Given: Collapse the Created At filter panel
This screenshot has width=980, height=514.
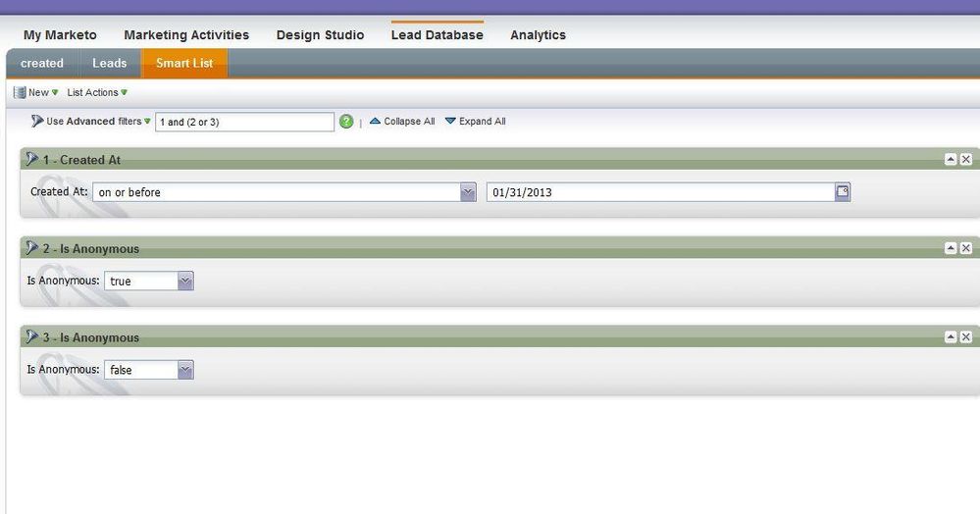Looking at the screenshot, I should point(951,160).
